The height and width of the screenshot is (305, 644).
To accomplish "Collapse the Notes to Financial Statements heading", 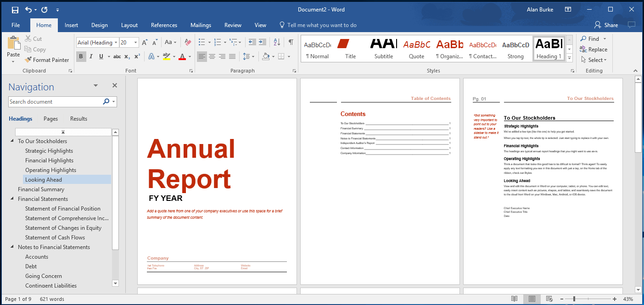I will tap(11, 247).
